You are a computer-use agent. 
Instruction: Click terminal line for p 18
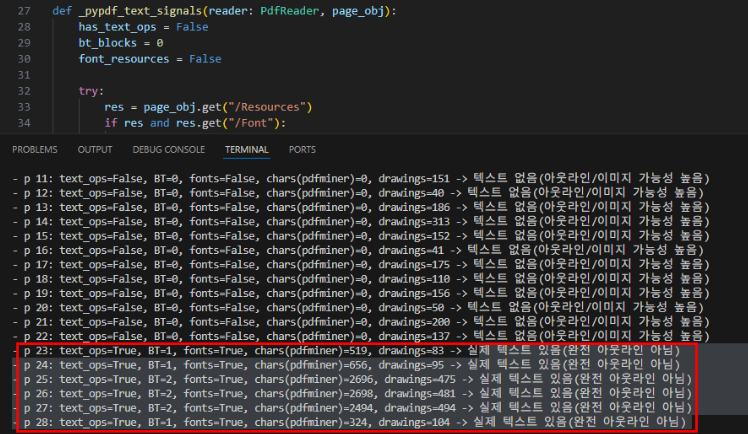click(361, 279)
